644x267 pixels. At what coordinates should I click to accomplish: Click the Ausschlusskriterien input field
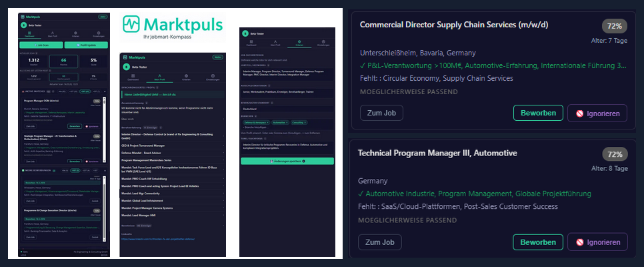pos(287,93)
